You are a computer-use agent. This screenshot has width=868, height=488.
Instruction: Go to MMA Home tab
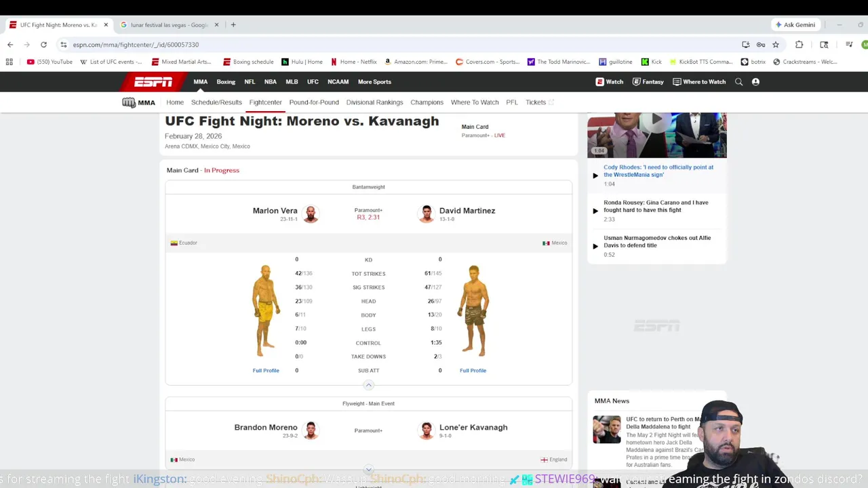pos(175,102)
